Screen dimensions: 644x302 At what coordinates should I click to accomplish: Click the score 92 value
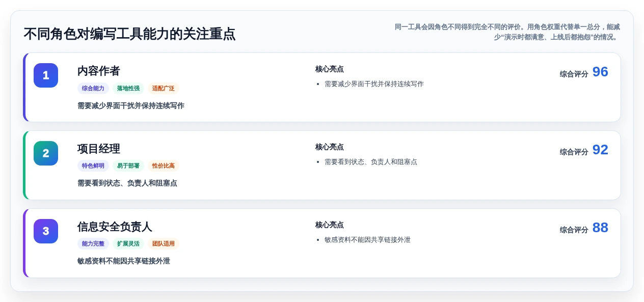pos(600,150)
